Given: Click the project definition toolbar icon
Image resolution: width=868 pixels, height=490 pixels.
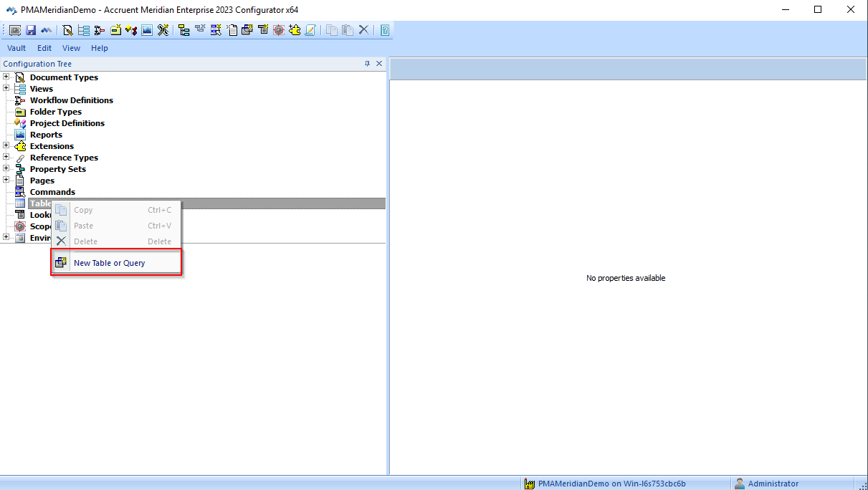Looking at the screenshot, I should (x=131, y=30).
